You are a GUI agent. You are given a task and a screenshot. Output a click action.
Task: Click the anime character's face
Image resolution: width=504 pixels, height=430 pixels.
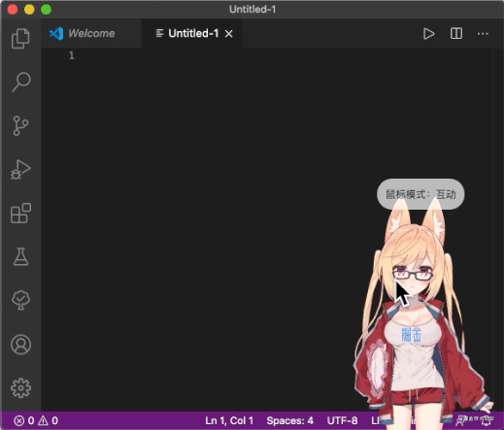pyautogui.click(x=413, y=278)
